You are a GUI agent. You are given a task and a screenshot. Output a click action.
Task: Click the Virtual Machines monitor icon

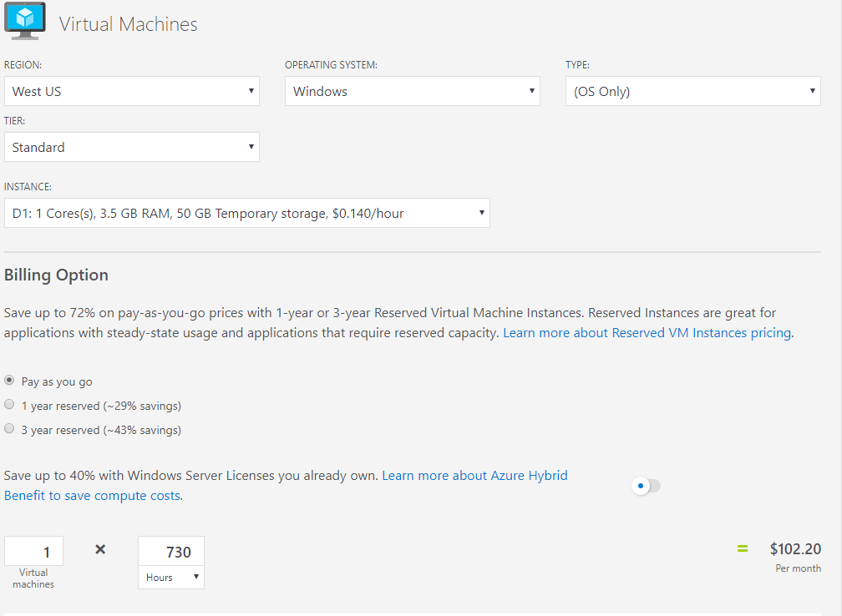25,21
